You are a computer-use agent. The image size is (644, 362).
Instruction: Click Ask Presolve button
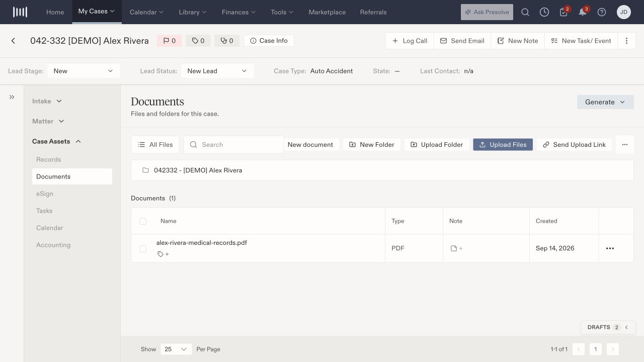click(487, 12)
